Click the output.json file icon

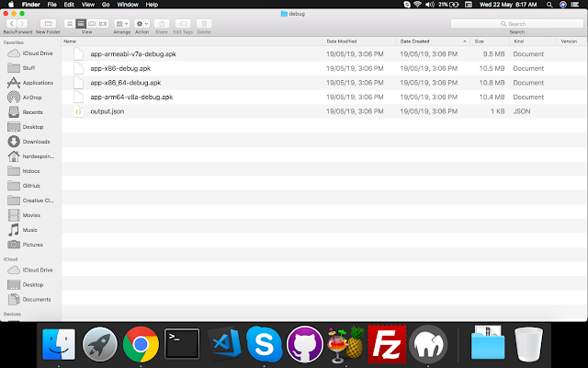coord(78,111)
